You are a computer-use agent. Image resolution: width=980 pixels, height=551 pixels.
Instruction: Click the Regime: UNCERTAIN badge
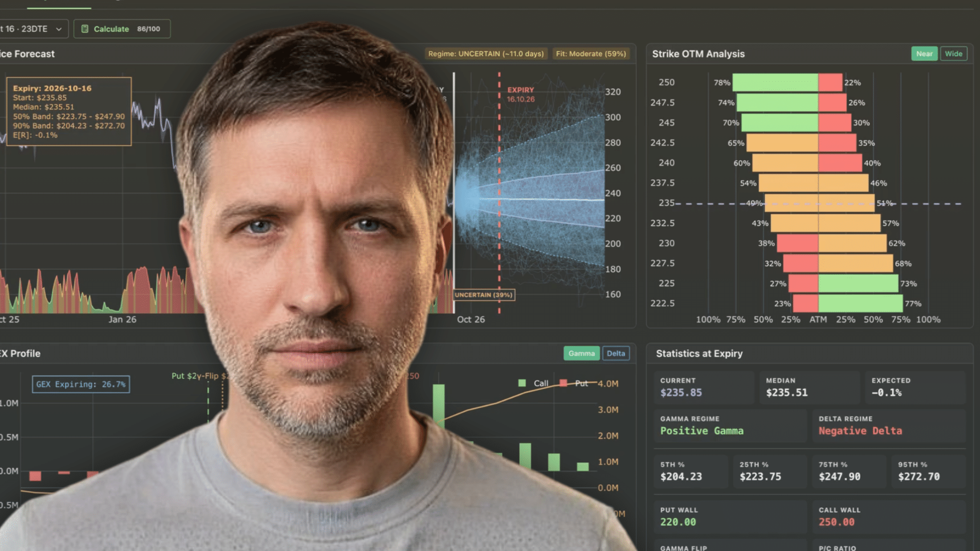[x=486, y=54]
